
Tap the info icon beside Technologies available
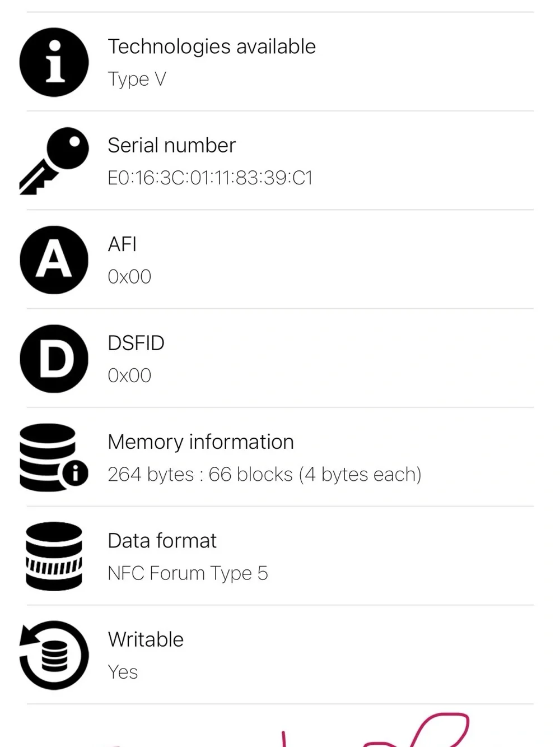(x=54, y=62)
